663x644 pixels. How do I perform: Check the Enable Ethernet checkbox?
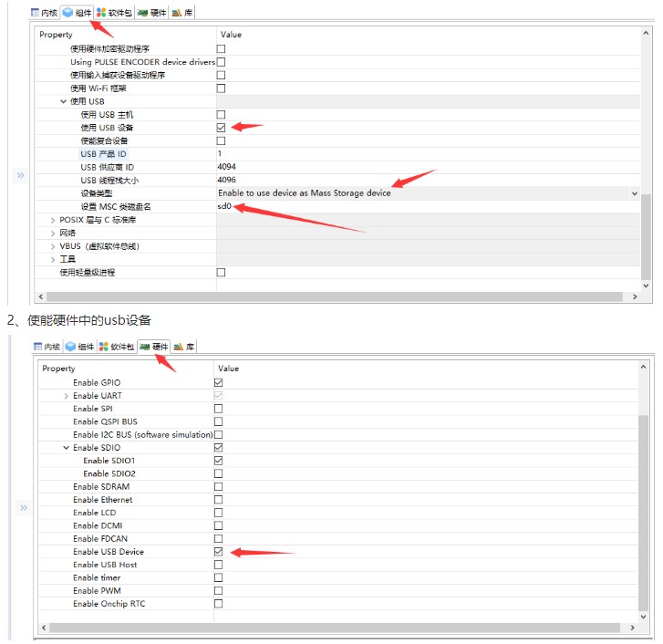coord(218,499)
